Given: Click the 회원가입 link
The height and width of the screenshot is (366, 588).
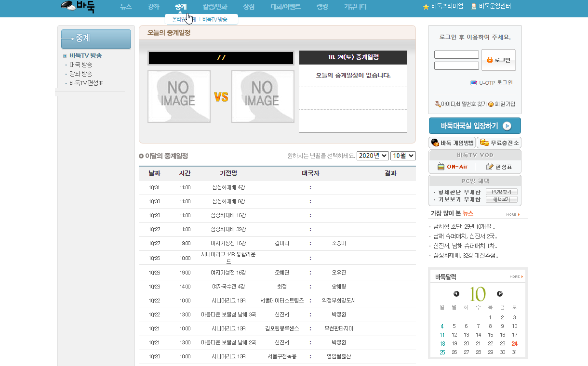Looking at the screenshot, I should tap(505, 104).
